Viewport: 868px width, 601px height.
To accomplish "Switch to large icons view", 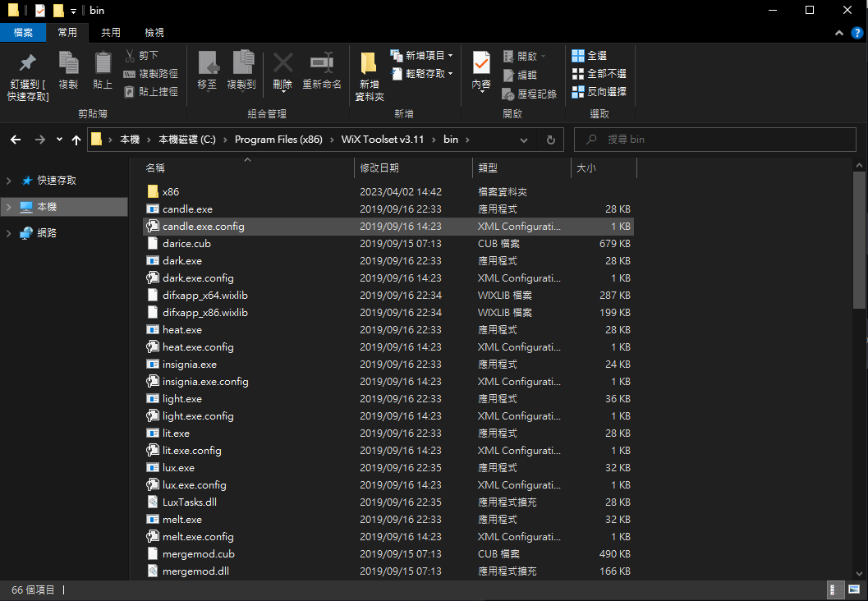I will 854,590.
